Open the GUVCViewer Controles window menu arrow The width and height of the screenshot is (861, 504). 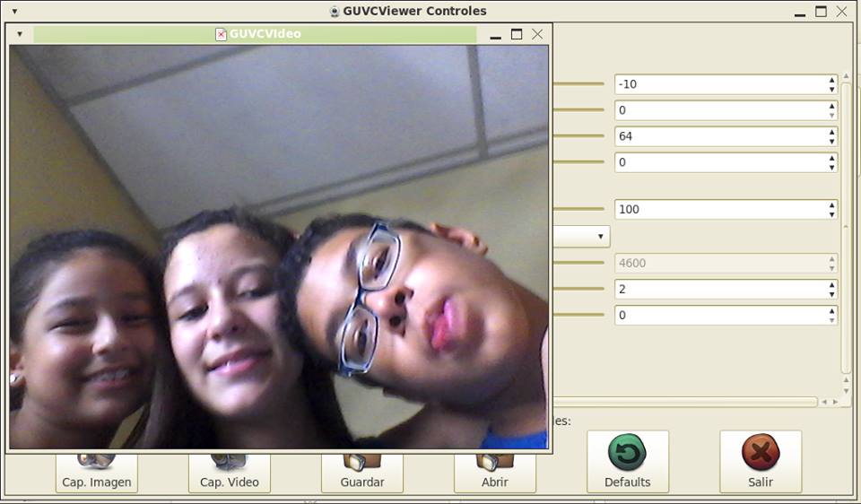[15, 11]
